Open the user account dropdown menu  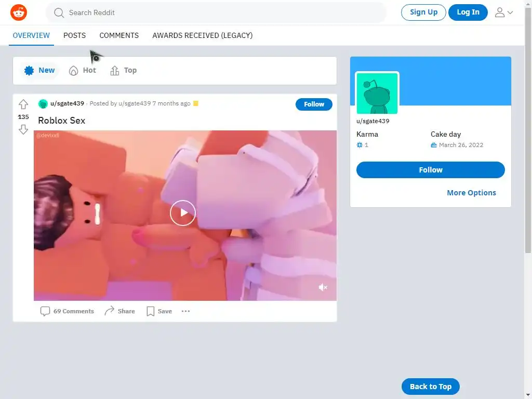tap(504, 12)
